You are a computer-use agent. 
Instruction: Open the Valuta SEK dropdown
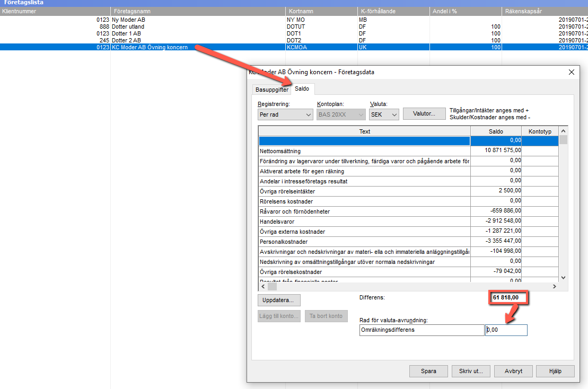point(384,114)
